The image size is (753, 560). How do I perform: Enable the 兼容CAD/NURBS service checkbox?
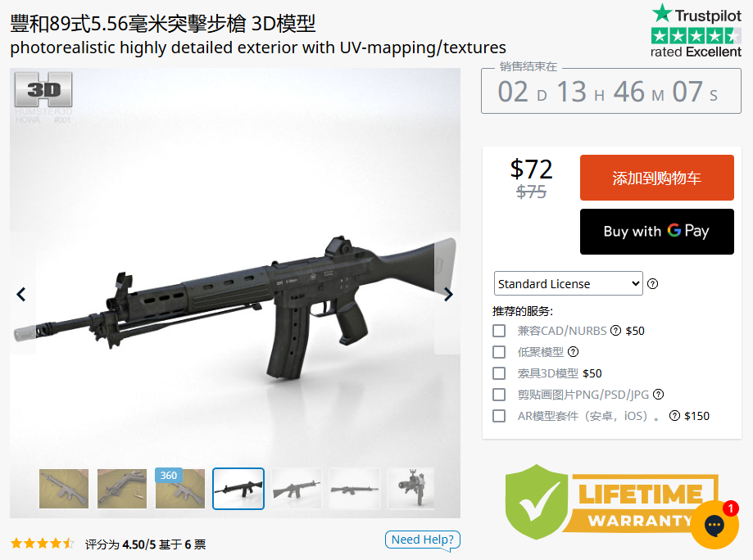click(500, 331)
